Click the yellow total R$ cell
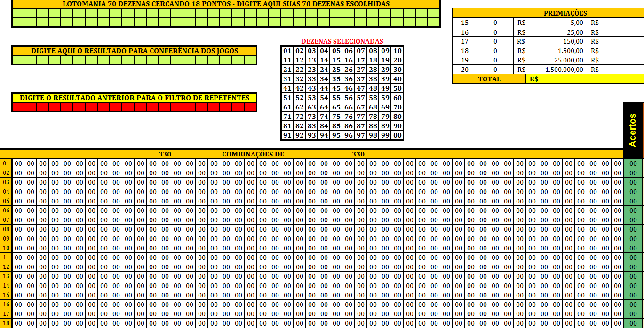 tap(585, 79)
